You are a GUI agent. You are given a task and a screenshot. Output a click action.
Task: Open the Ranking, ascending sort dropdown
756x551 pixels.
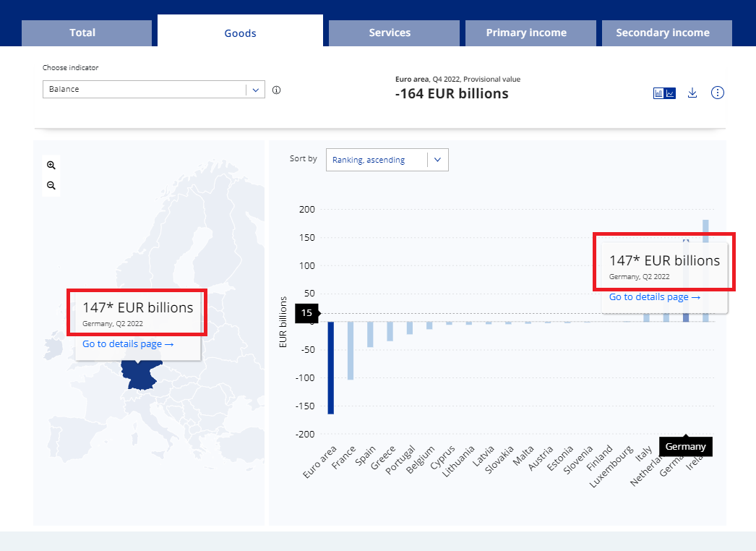coord(387,159)
